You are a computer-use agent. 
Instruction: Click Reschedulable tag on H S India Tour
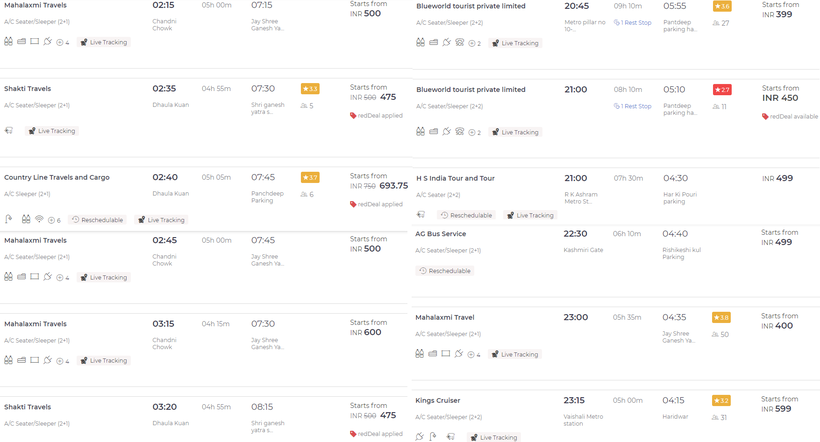coord(466,215)
